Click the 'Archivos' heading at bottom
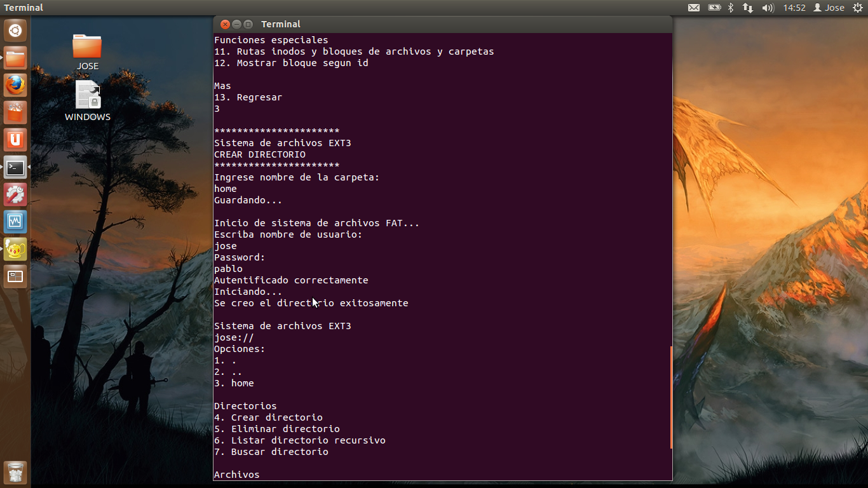The width and height of the screenshot is (868, 488). tap(237, 475)
